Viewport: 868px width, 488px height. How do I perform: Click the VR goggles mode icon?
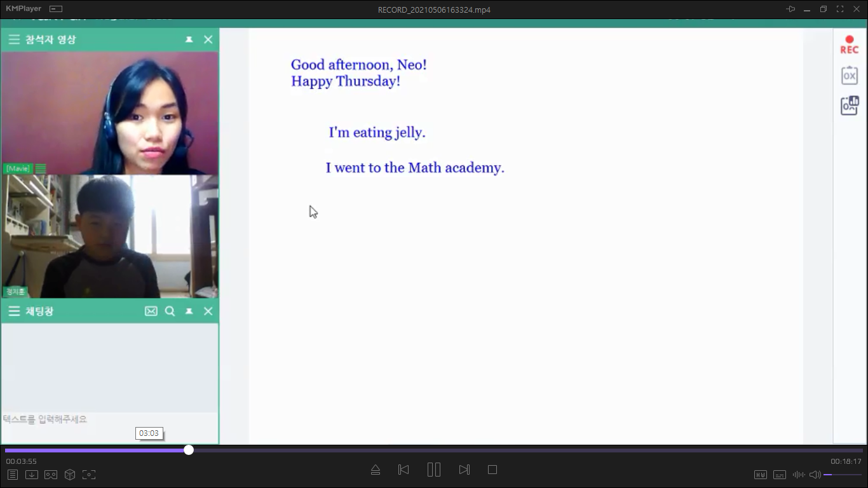pyautogui.click(x=51, y=475)
